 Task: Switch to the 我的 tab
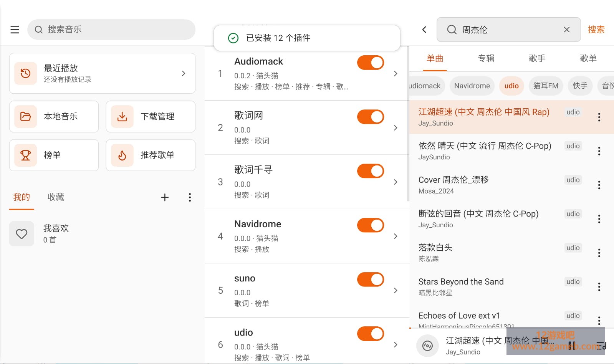(22, 197)
